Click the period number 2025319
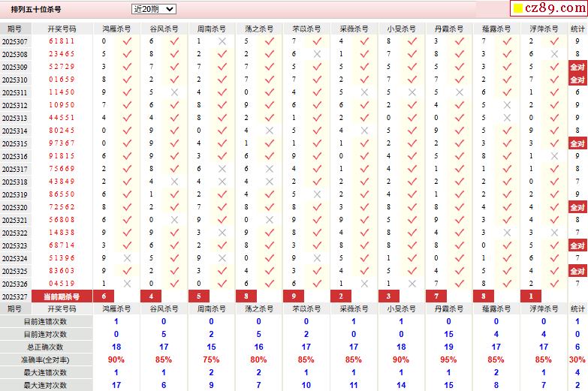This screenshot has width=588, height=391. click(x=14, y=194)
